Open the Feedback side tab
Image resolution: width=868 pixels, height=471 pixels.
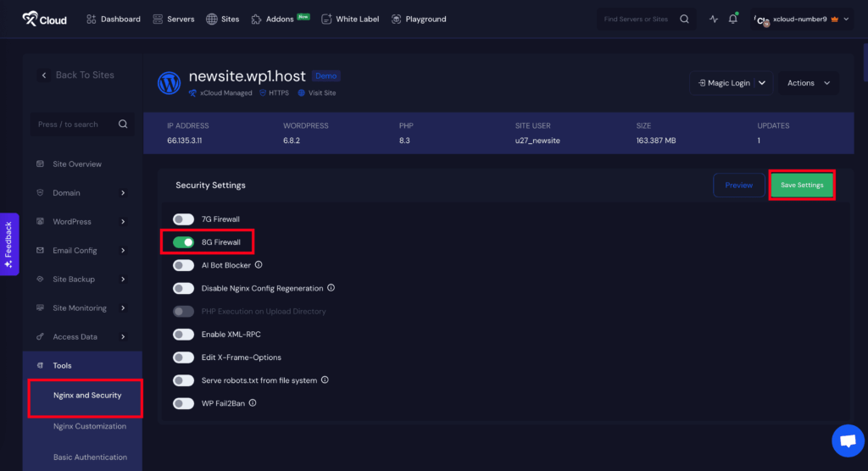pos(9,244)
